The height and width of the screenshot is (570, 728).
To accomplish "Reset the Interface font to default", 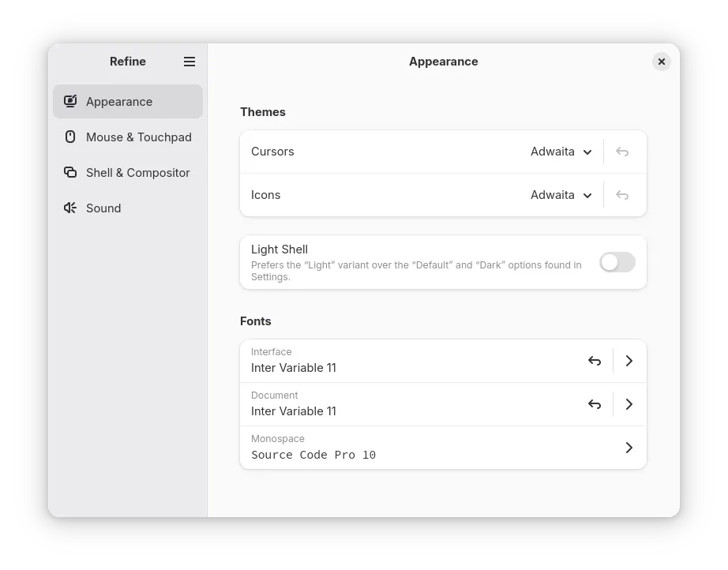I will [595, 361].
